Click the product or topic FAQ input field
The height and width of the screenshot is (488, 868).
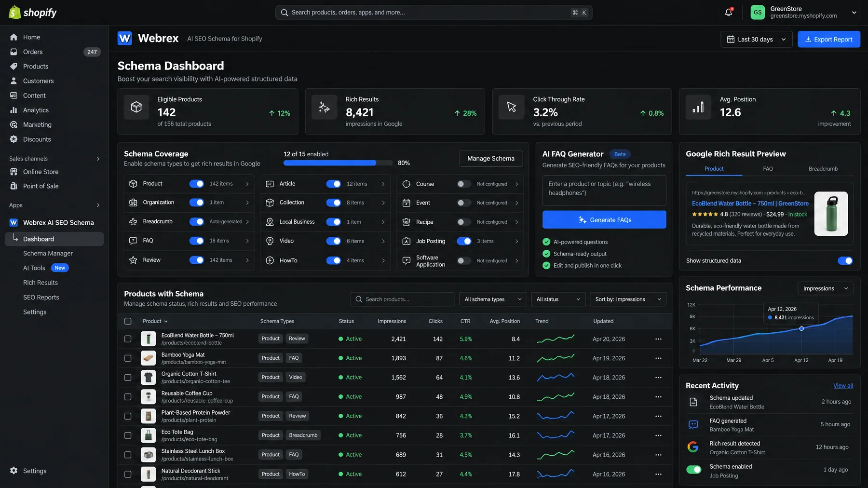(x=604, y=190)
